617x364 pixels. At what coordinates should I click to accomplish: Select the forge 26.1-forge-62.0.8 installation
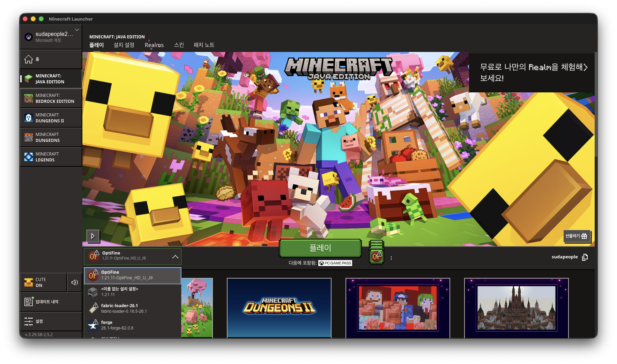pos(133,325)
